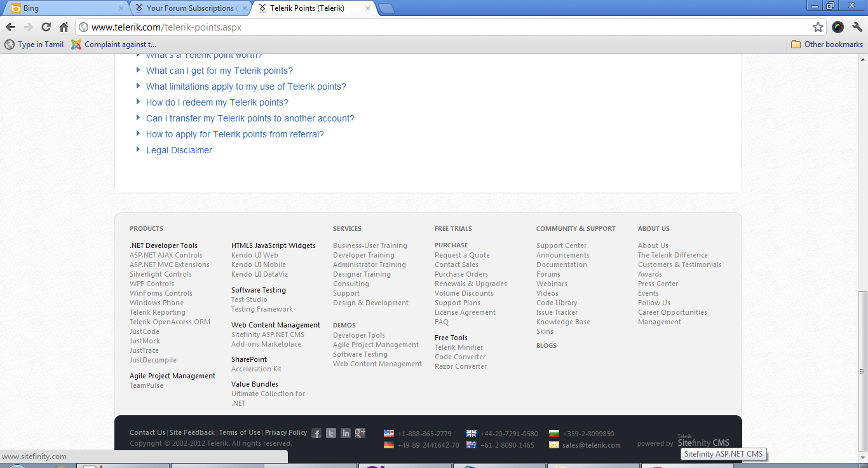Click the email envelope icon
The height and width of the screenshot is (468, 868).
pos(554,445)
